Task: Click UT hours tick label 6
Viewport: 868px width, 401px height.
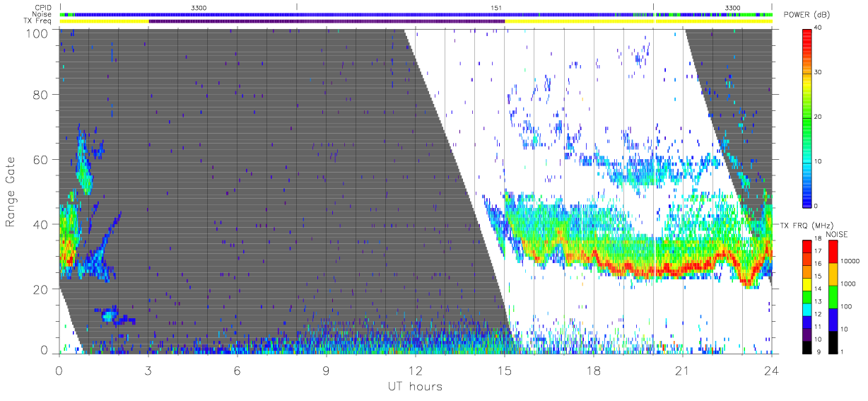Action: [x=237, y=370]
